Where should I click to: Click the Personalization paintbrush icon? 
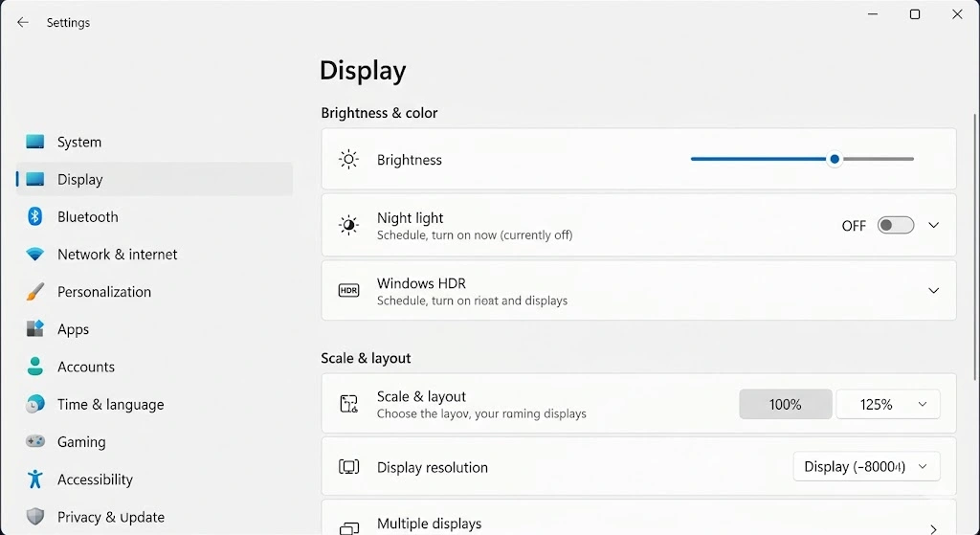coord(35,292)
